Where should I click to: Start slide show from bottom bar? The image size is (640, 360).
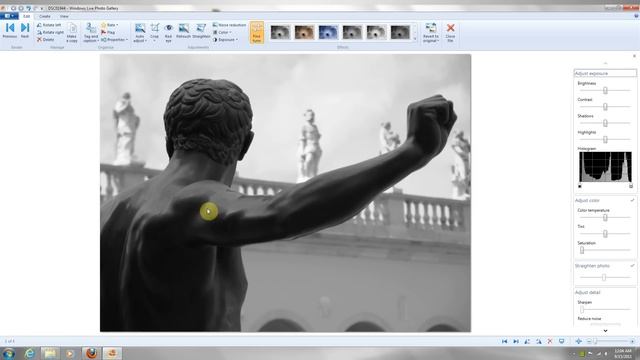click(x=562, y=341)
